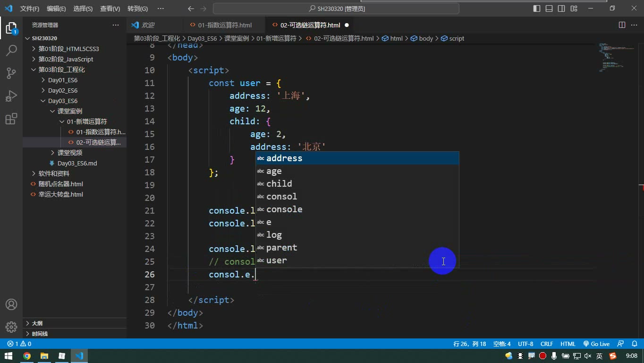
Task: Open errors and warnings indicator
Action: click(19, 344)
